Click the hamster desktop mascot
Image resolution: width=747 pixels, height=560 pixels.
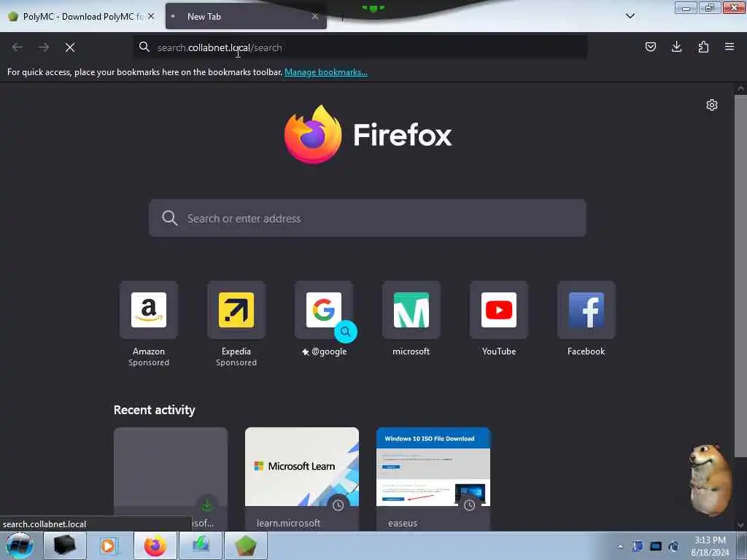pyautogui.click(x=711, y=480)
